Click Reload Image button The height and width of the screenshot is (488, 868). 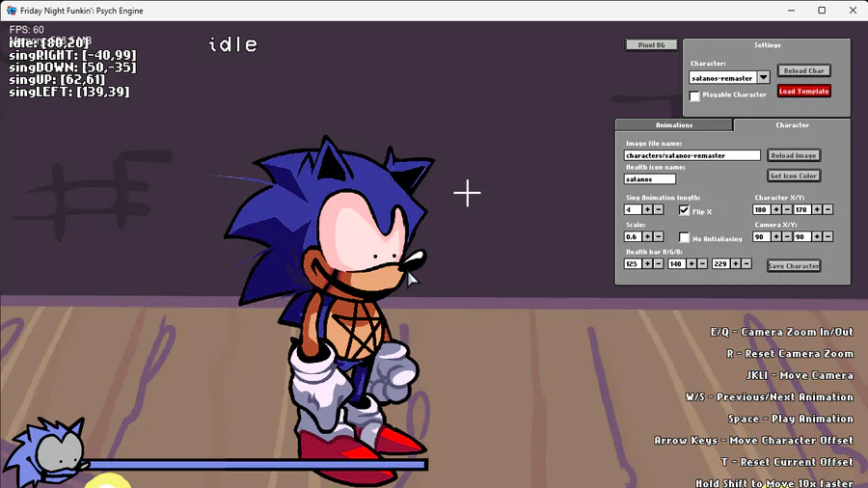(794, 155)
